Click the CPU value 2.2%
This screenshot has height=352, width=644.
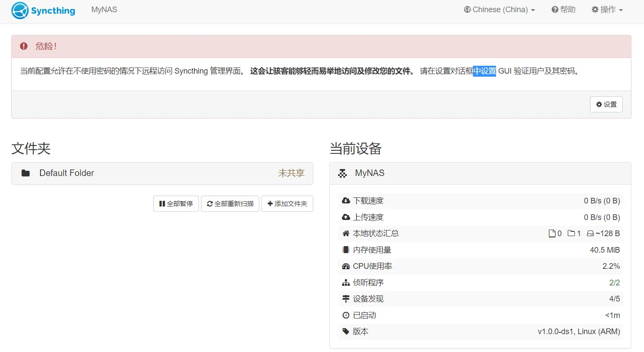tap(611, 266)
